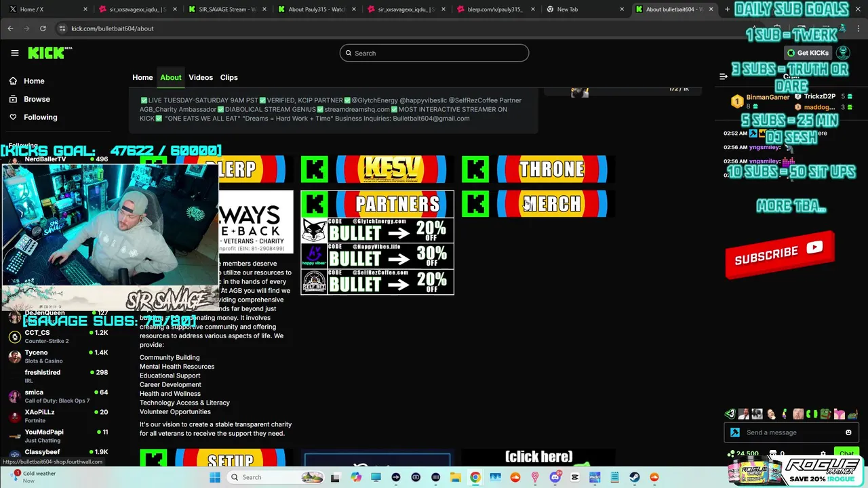The width and height of the screenshot is (868, 488).
Task: Open the user profile avatar menu
Action: (x=843, y=52)
